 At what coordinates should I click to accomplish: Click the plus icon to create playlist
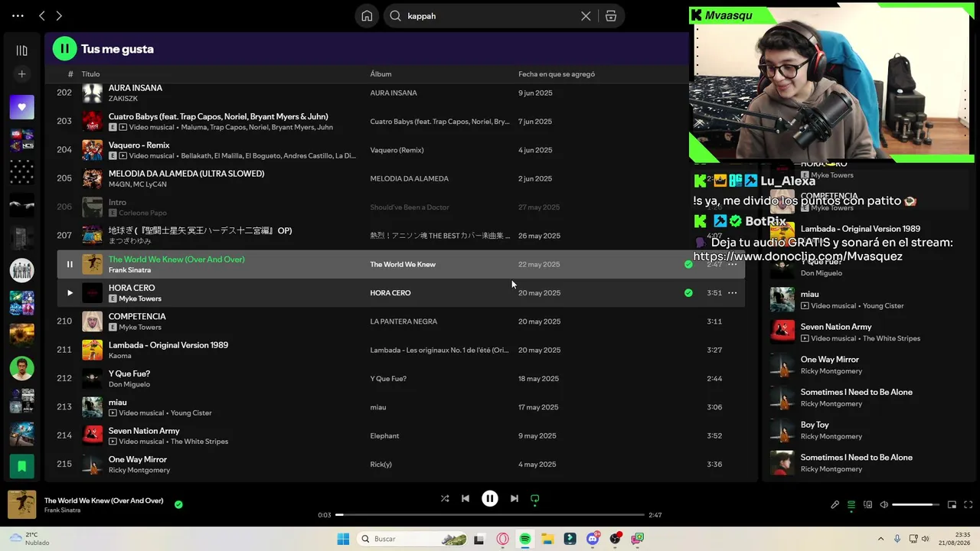(x=21, y=74)
